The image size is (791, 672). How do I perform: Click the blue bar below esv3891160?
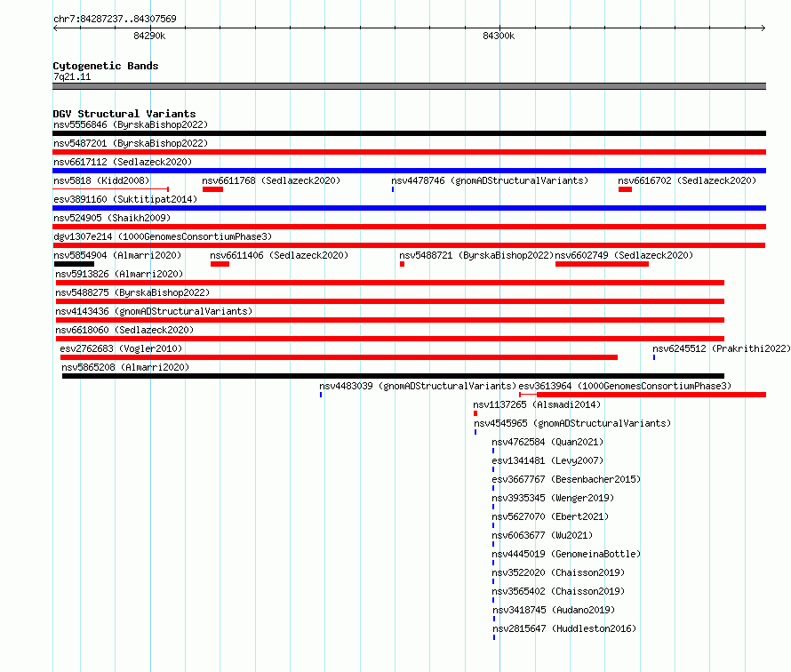(x=409, y=208)
